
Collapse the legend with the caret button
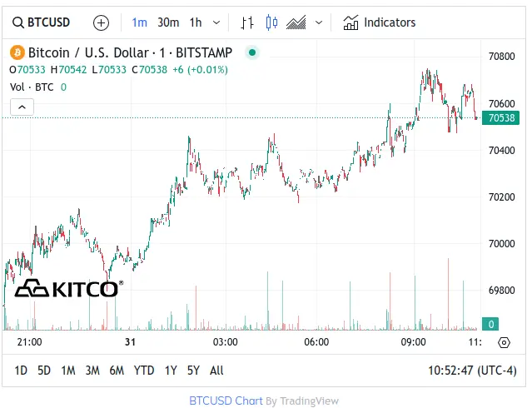coord(22,107)
